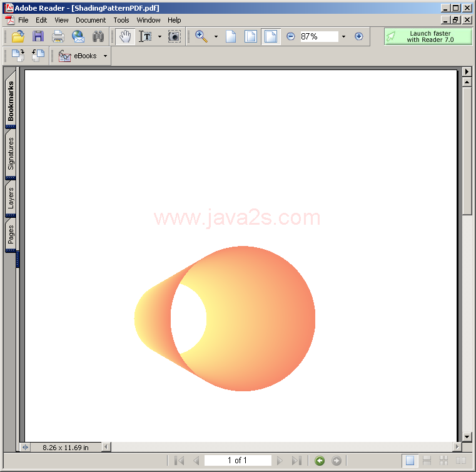This screenshot has width=476, height=472.
Task: Go to last page button
Action: pyautogui.click(x=296, y=461)
